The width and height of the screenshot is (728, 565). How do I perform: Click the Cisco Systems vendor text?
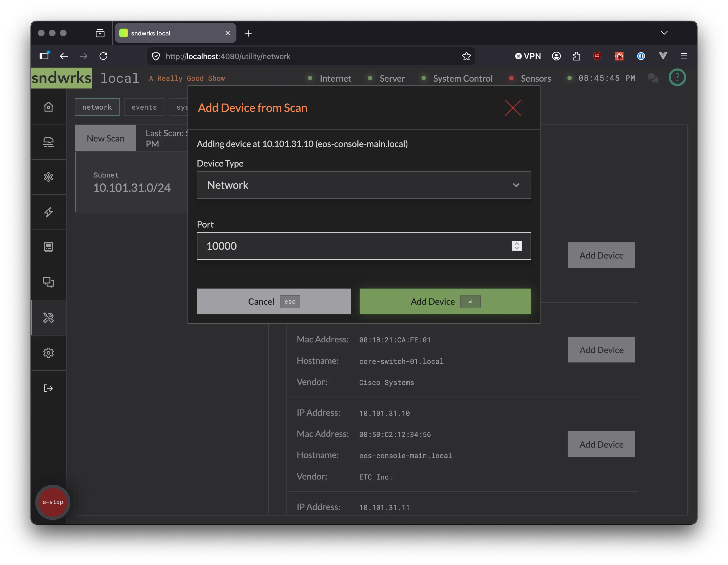[x=386, y=383]
